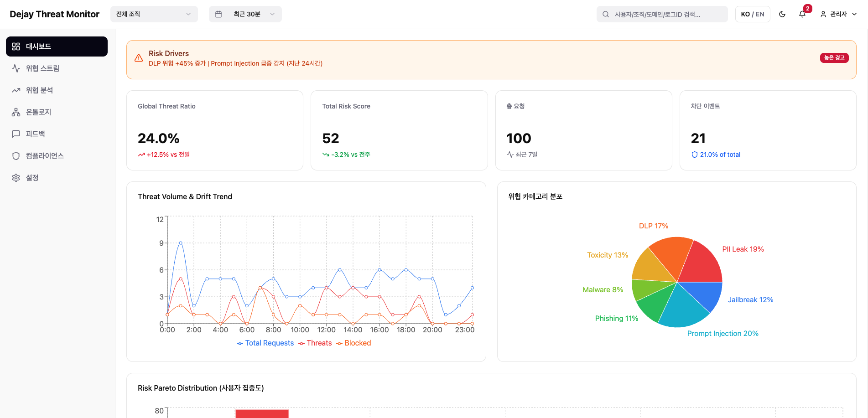Click the red bar in Pareto chart
Viewport: 868px width, 418px height.
(262, 413)
